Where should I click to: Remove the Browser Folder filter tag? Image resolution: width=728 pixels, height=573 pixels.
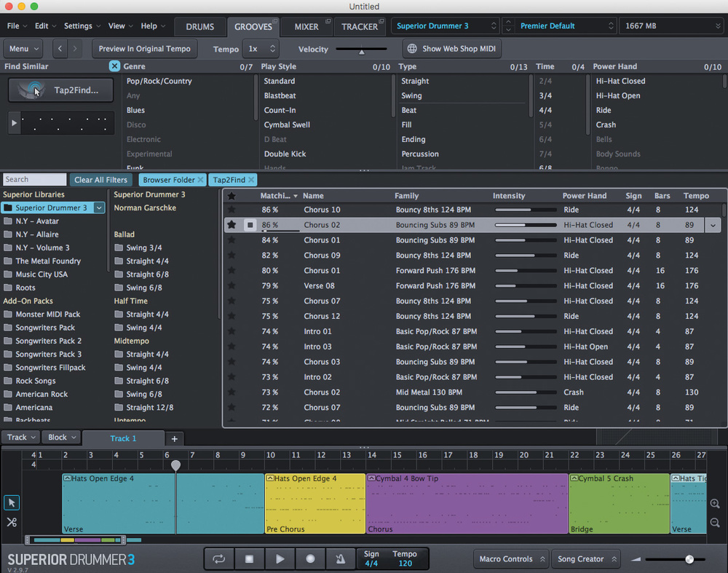point(201,180)
